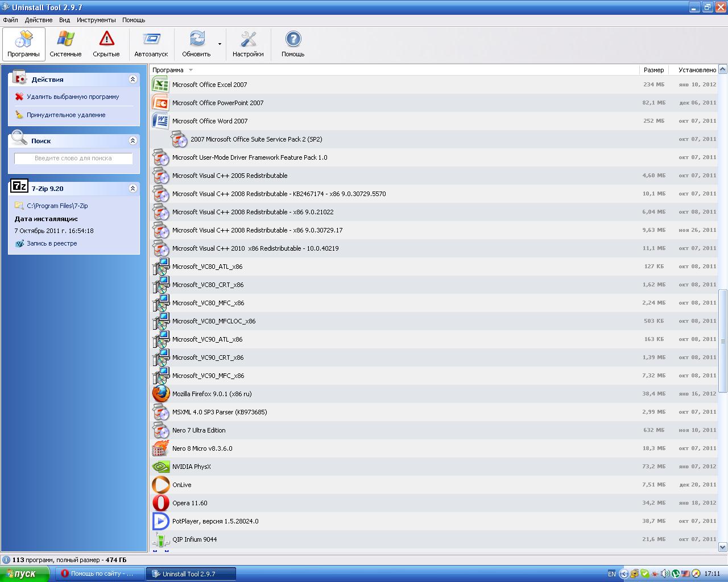Select Microsoft Office Excel 2007 icon
728x582 pixels.
(x=161, y=85)
